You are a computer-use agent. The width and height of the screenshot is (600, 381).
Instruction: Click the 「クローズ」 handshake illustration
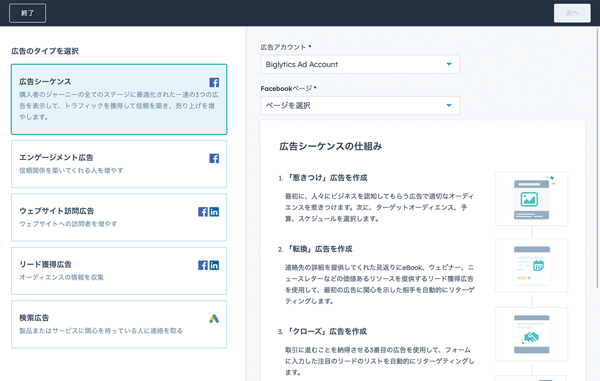pos(532,334)
